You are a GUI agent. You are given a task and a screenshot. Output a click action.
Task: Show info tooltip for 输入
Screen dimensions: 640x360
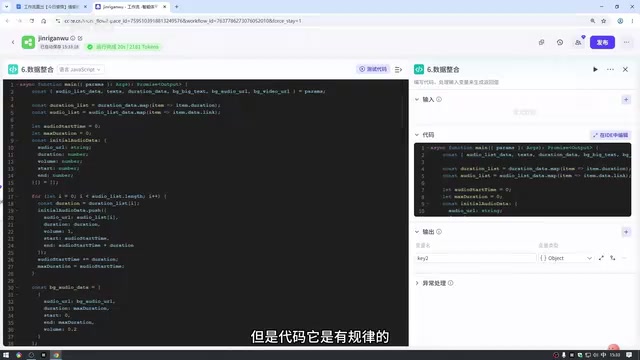click(x=439, y=99)
